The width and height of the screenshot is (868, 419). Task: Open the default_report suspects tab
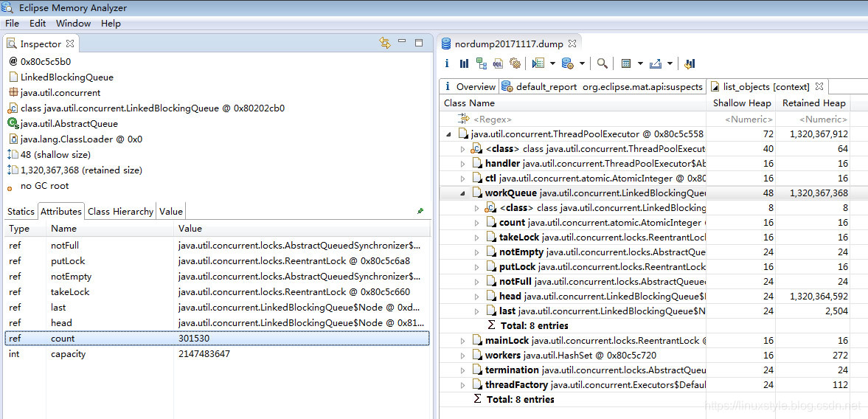(x=603, y=86)
